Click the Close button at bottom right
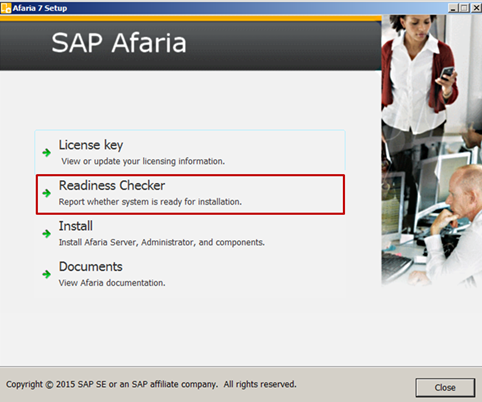This screenshot has height=402, width=482. [x=445, y=387]
